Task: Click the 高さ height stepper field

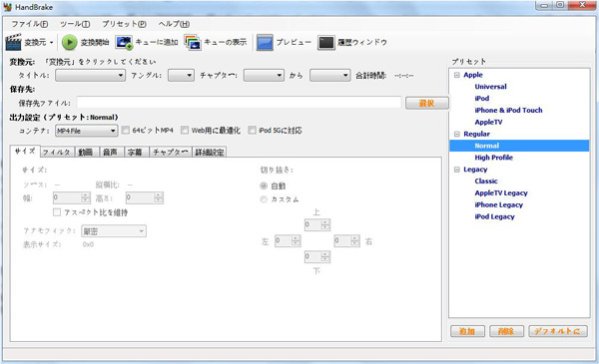Action: [145, 197]
